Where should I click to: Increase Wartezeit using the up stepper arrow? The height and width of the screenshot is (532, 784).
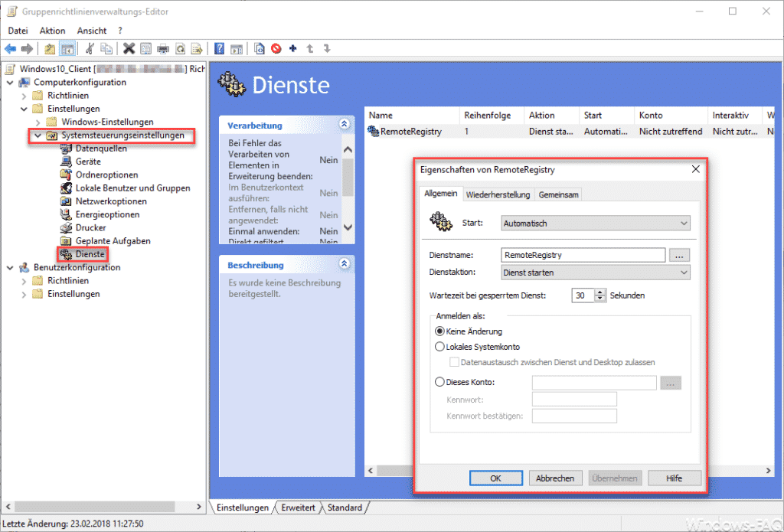point(601,292)
